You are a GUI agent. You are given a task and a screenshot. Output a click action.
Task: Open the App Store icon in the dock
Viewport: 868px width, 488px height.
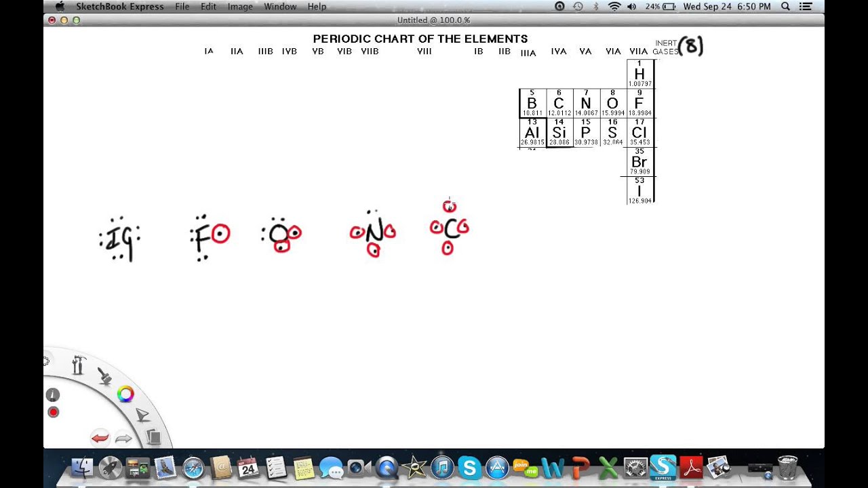(x=497, y=468)
